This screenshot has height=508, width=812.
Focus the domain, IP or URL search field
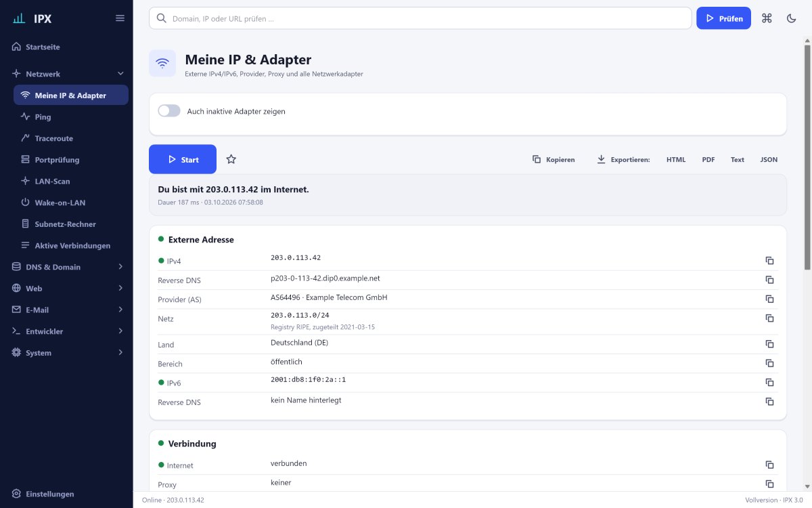pyautogui.click(x=420, y=18)
